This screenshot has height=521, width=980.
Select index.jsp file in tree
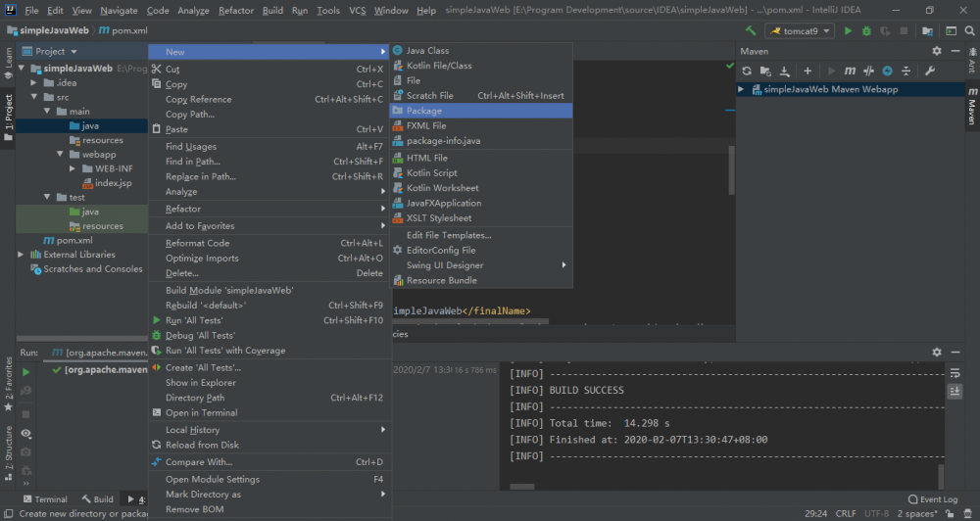click(x=107, y=183)
